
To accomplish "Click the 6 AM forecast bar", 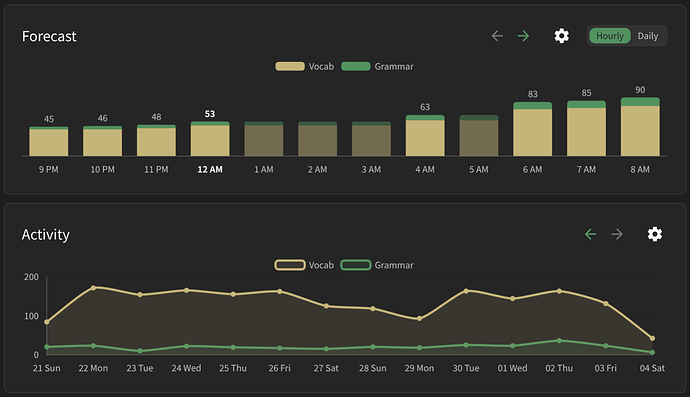I will point(532,129).
